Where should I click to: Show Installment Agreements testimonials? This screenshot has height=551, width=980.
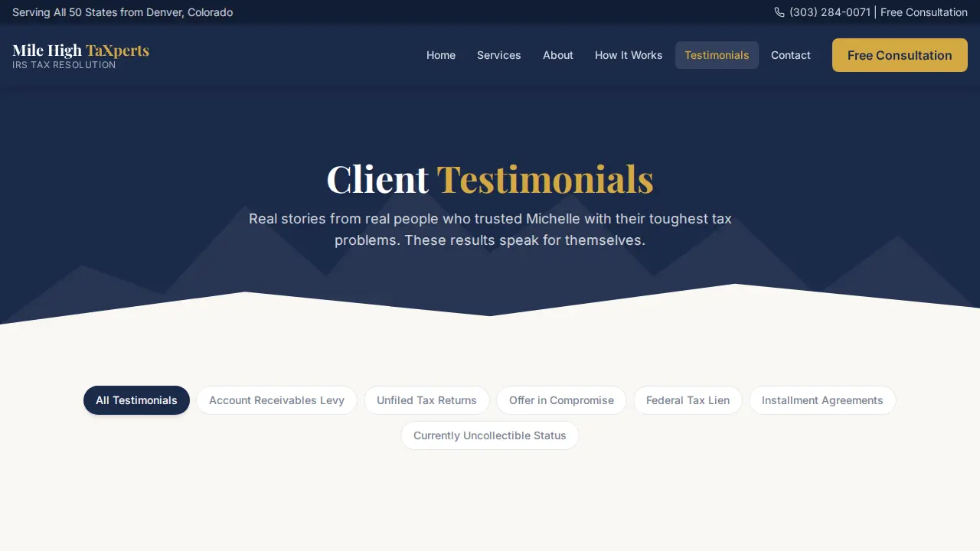tap(822, 400)
